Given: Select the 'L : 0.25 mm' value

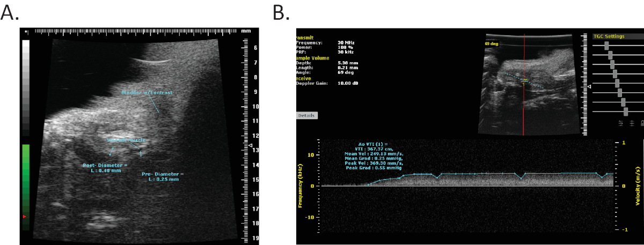Looking at the screenshot, I should click(x=164, y=180).
